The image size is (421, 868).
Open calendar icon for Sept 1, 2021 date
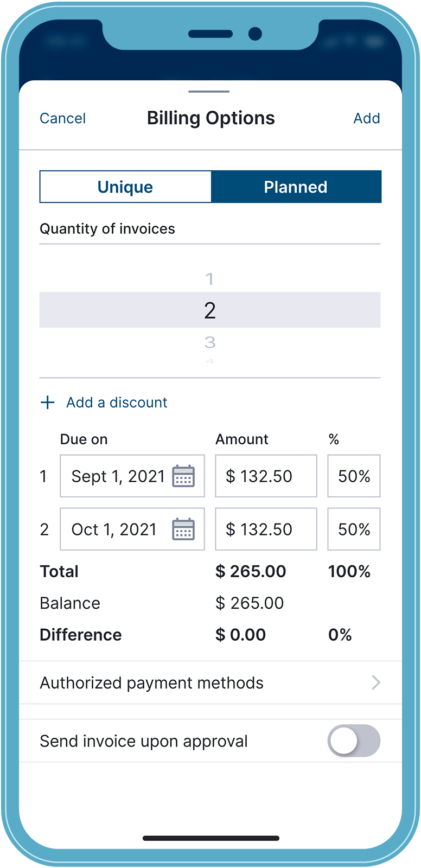click(183, 476)
